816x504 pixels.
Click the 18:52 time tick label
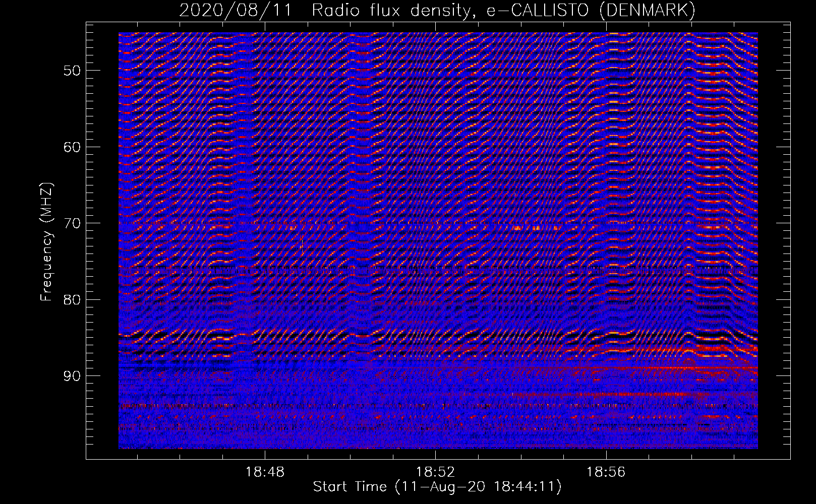(x=435, y=472)
